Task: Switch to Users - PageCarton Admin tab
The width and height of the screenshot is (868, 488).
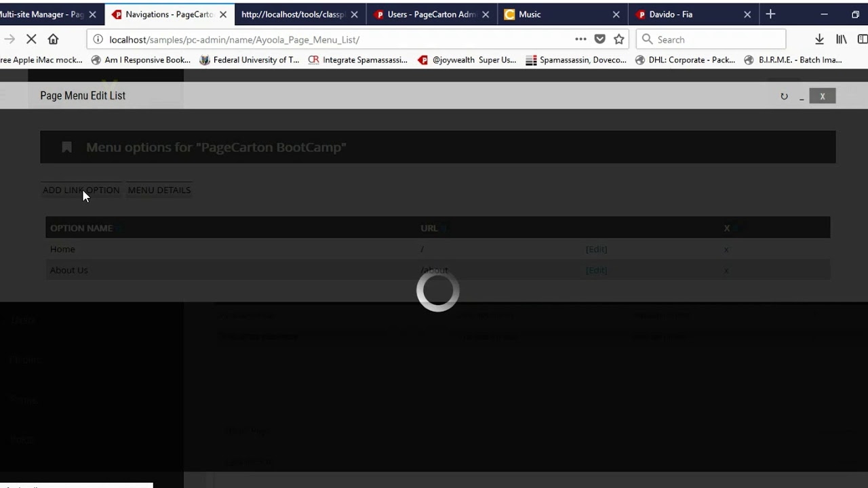Action: [x=431, y=14]
